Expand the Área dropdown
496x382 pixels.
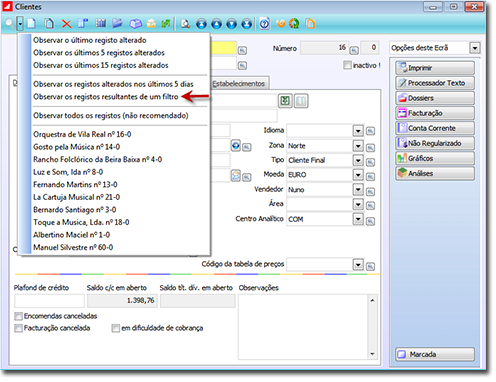tap(358, 204)
